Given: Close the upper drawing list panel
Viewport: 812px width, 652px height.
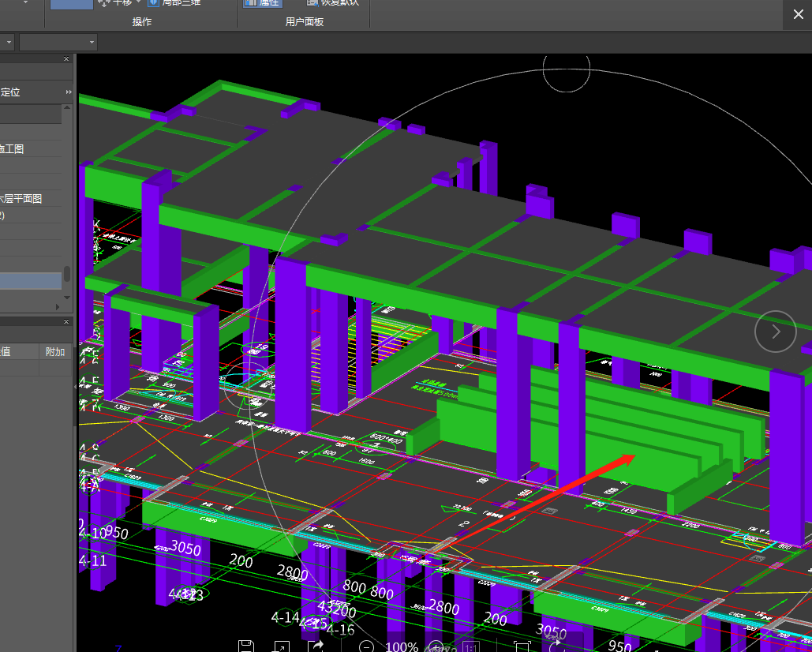Looking at the screenshot, I should click(66, 59).
